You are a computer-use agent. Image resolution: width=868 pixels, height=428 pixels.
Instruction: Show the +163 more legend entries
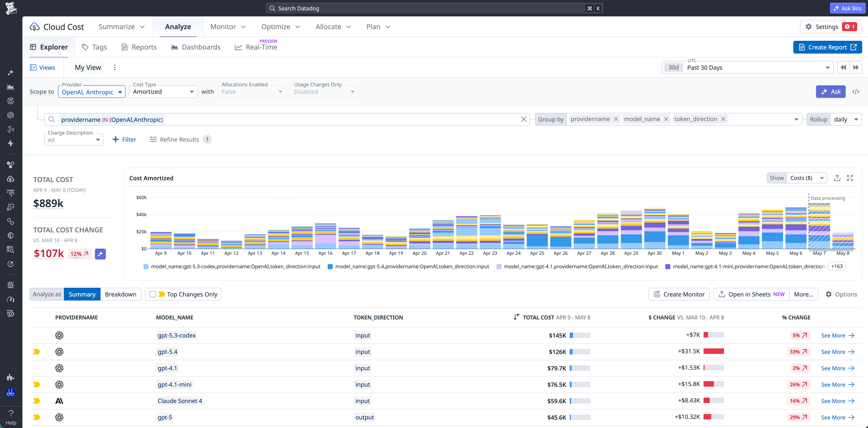837,266
